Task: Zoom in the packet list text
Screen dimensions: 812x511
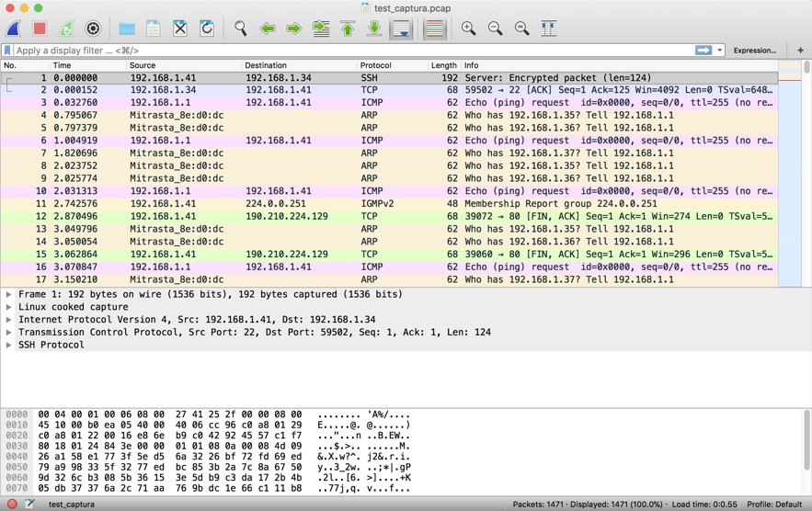Action: click(x=469, y=28)
